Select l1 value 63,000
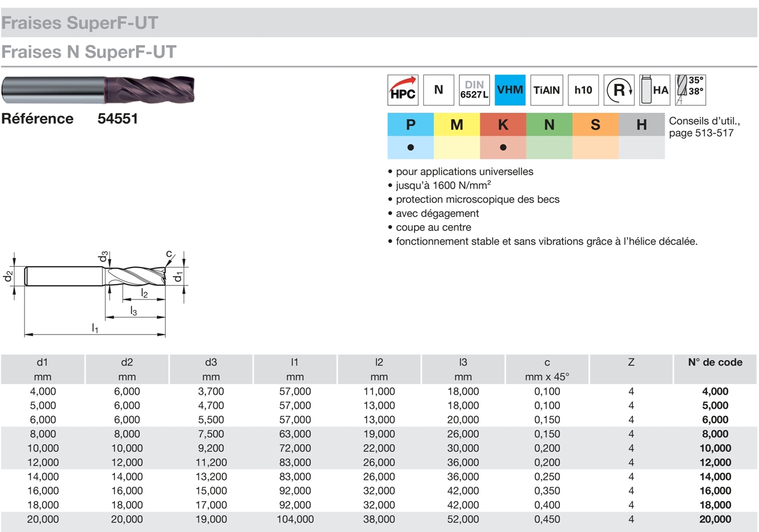This screenshot has width=759, height=532. point(295,434)
